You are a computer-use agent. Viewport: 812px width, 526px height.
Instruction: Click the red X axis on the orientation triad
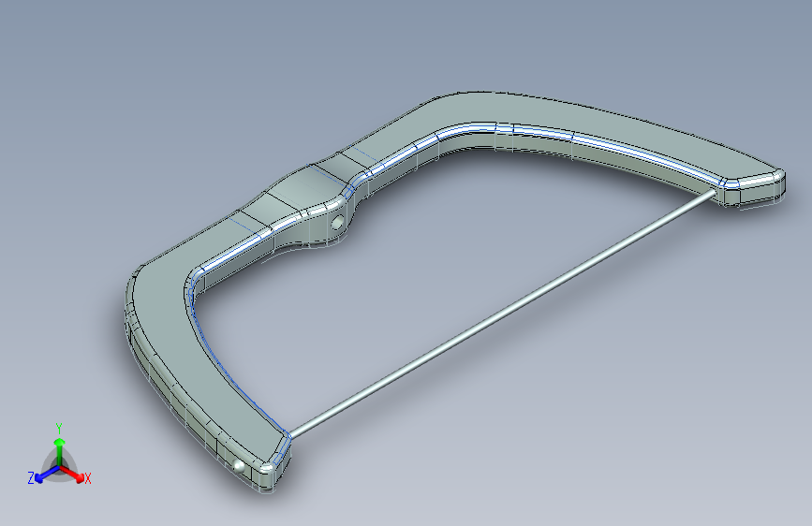(x=73, y=474)
